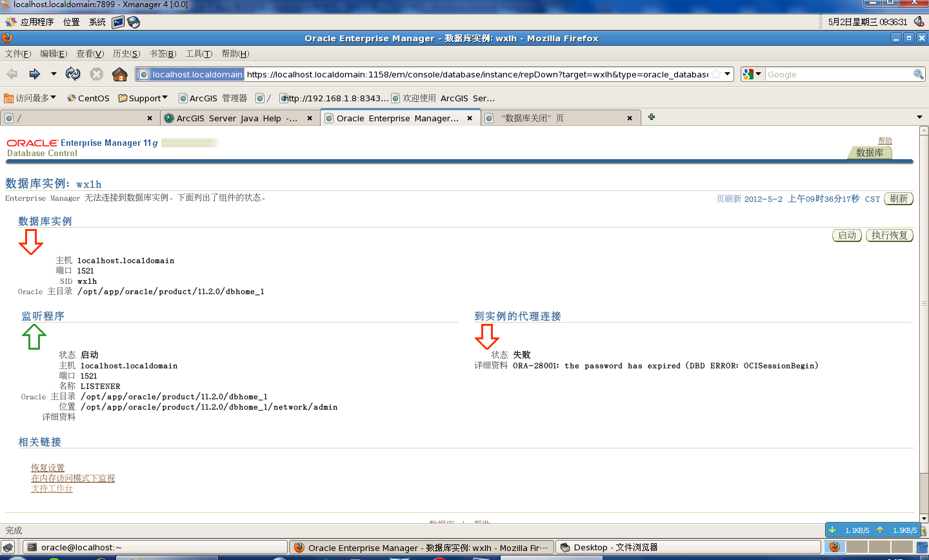This screenshot has height=560, width=929.
Task: Open the 应用程序 GNOME menu
Action: (30, 22)
